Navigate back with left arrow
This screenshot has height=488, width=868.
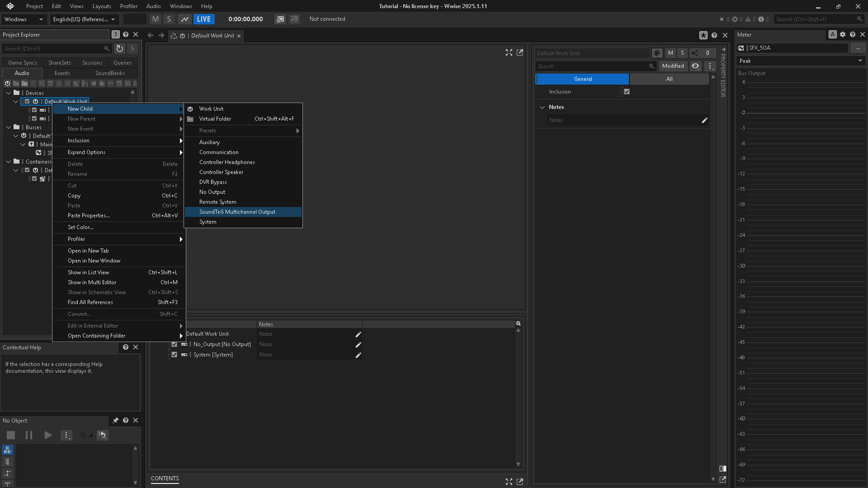(x=151, y=35)
